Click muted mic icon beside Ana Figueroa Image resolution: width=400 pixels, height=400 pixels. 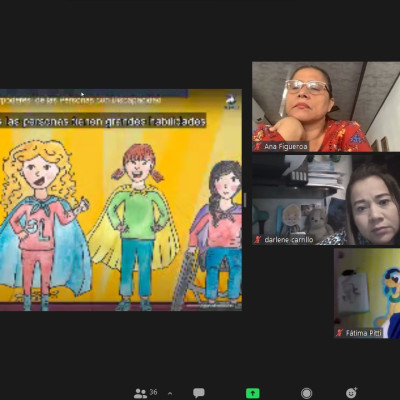click(x=258, y=146)
